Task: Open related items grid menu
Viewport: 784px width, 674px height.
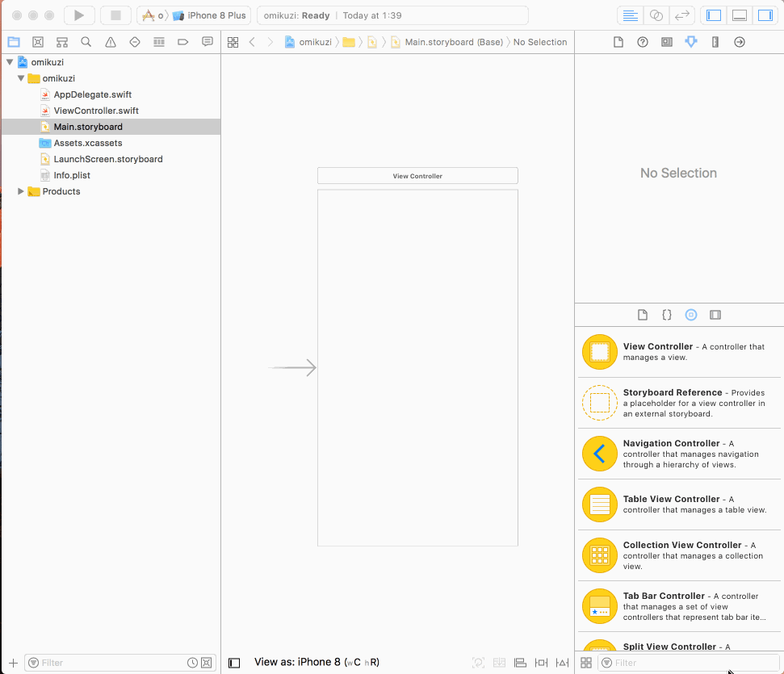Action: [233, 42]
